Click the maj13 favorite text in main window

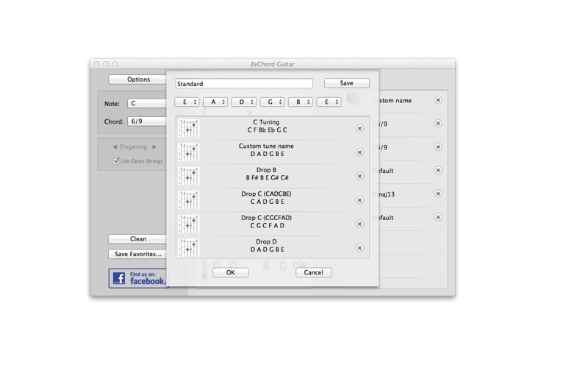pos(385,194)
